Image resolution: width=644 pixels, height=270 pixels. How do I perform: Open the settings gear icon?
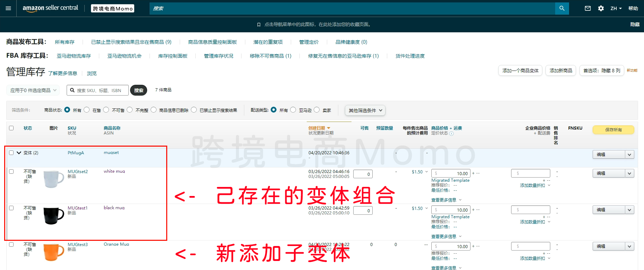coord(601,8)
